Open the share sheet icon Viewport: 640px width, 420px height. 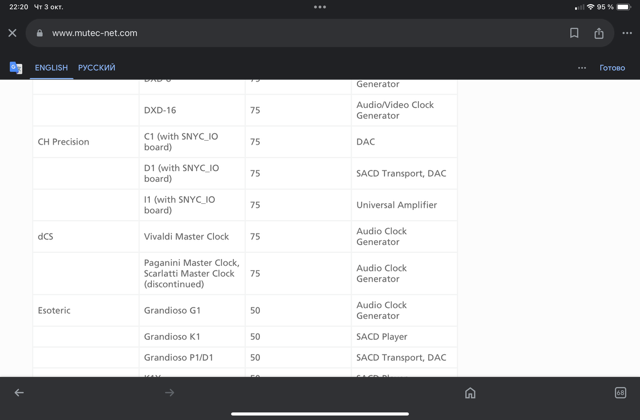[x=598, y=33]
